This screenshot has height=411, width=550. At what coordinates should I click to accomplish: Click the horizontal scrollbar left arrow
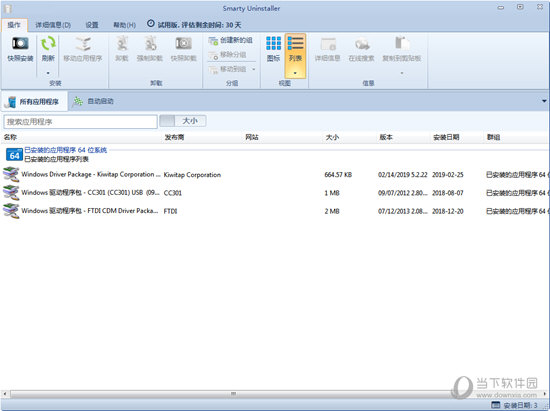tap(5, 394)
